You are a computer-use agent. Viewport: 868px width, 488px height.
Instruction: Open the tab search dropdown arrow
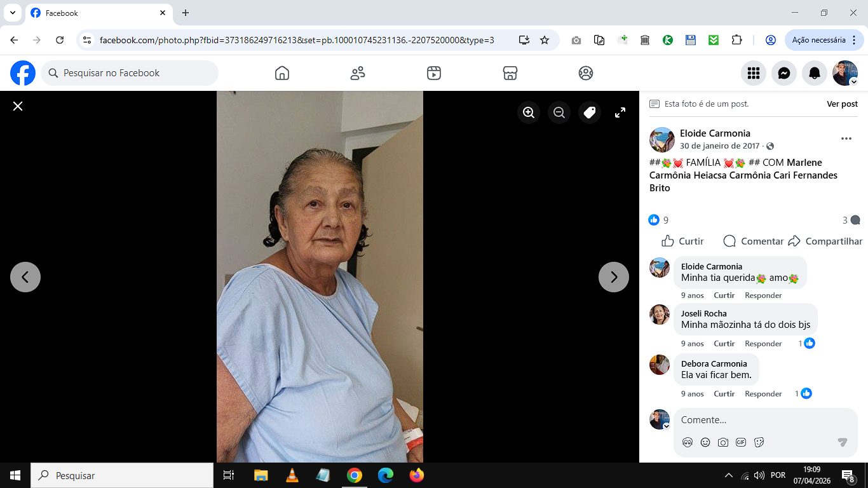point(12,13)
